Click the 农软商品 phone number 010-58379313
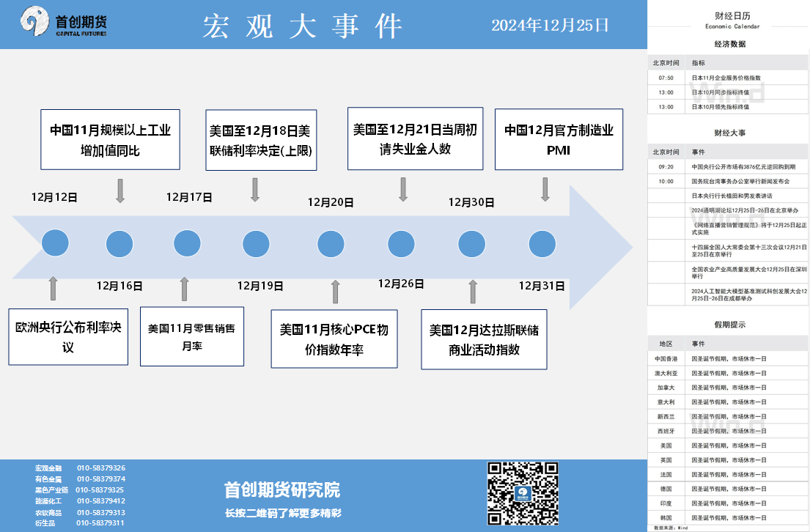Image resolution: width=810 pixels, height=532 pixels. tap(101, 512)
